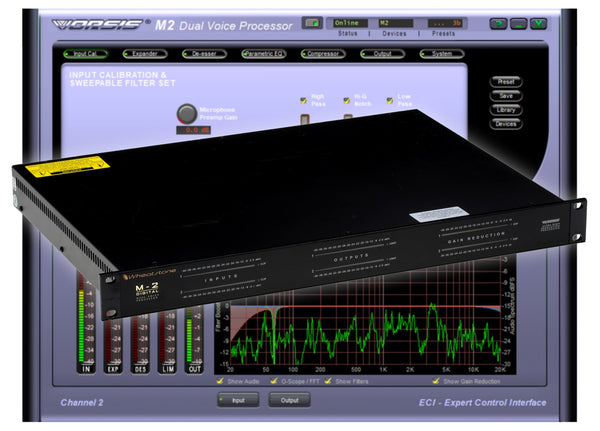Select the Compressor tab
Screen dimensions: 600x431
[323, 54]
